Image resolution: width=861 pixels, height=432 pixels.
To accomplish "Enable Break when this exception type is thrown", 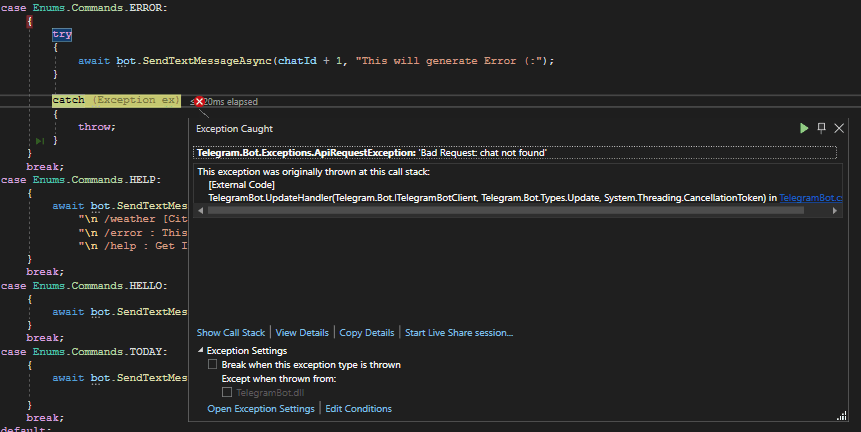I will 212,365.
